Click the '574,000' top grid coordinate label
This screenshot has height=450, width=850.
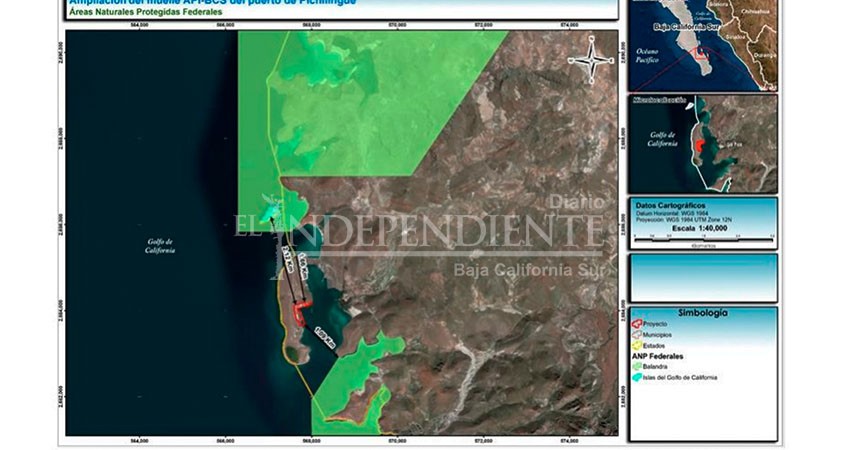pyautogui.click(x=569, y=25)
